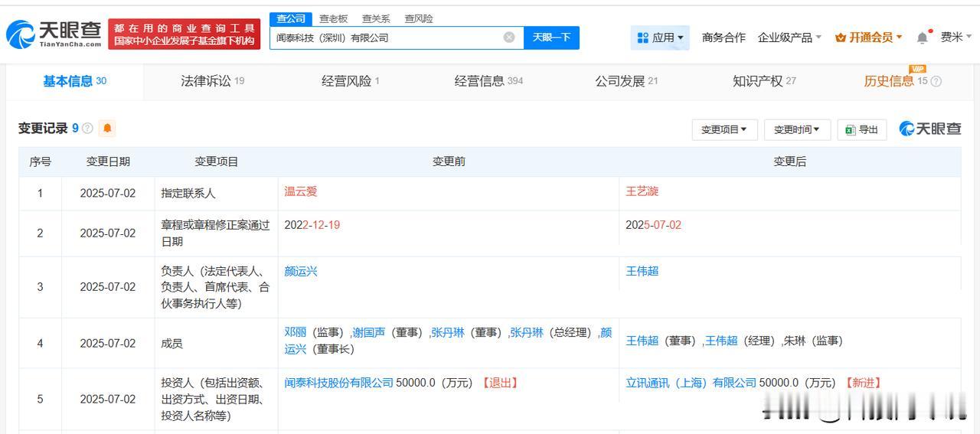Switch to 法律诉讼 tab

pyautogui.click(x=212, y=81)
